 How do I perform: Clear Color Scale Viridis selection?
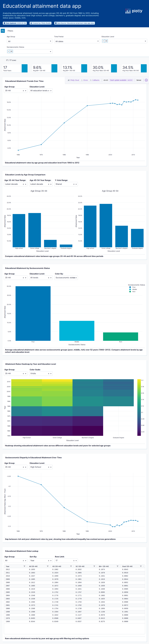click(49, 374)
